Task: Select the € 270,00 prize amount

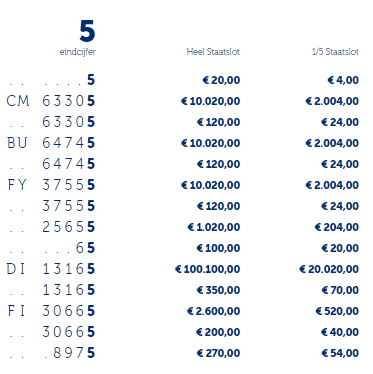Action: (x=218, y=353)
